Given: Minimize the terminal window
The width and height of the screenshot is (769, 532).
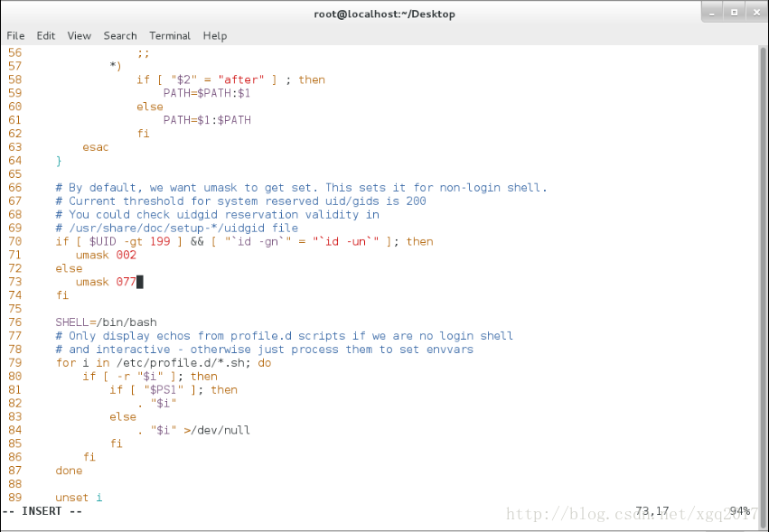Looking at the screenshot, I should [712, 14].
